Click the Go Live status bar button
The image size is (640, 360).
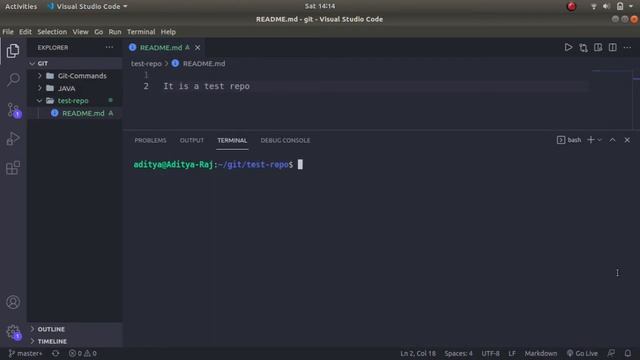click(x=582, y=353)
